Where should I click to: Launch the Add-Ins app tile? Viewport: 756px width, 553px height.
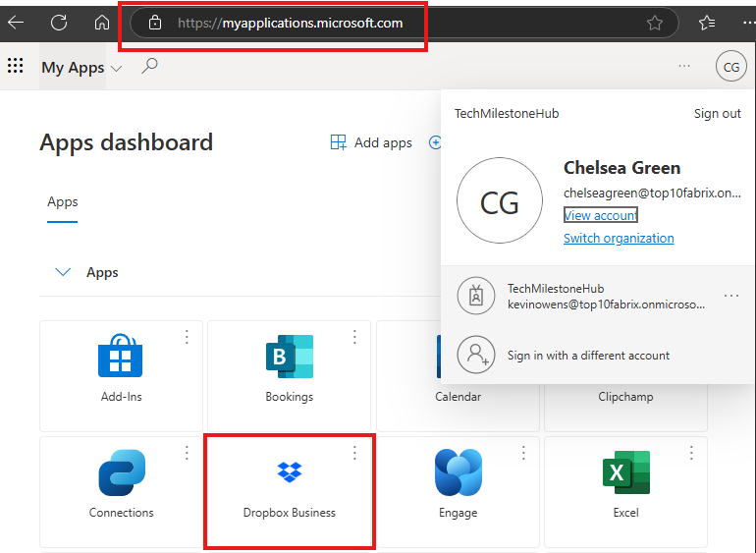[121, 376]
